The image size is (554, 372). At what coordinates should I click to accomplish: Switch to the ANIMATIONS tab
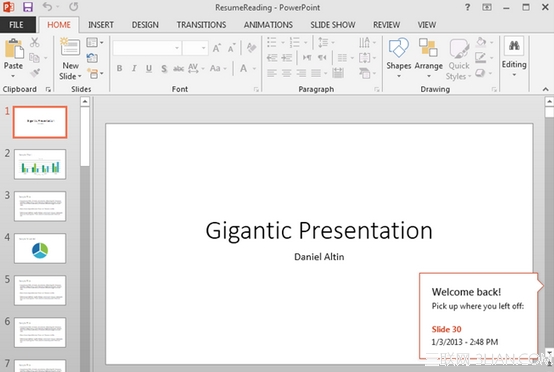pyautogui.click(x=268, y=25)
